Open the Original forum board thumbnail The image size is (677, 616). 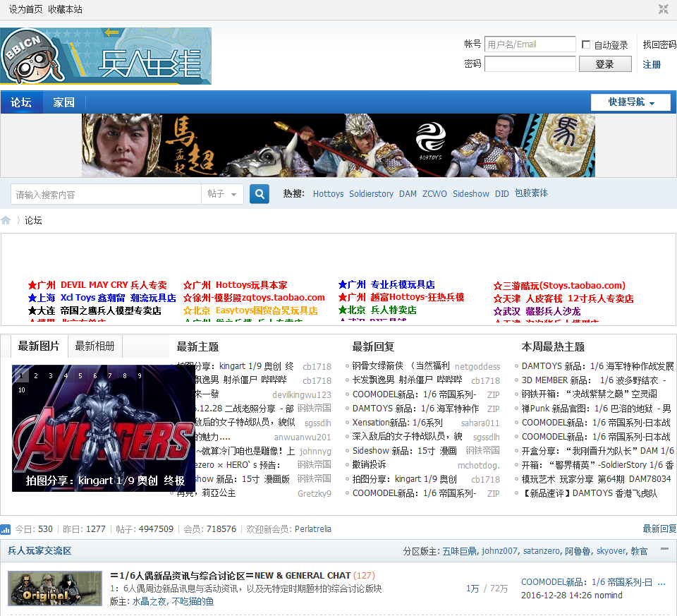coord(55,588)
